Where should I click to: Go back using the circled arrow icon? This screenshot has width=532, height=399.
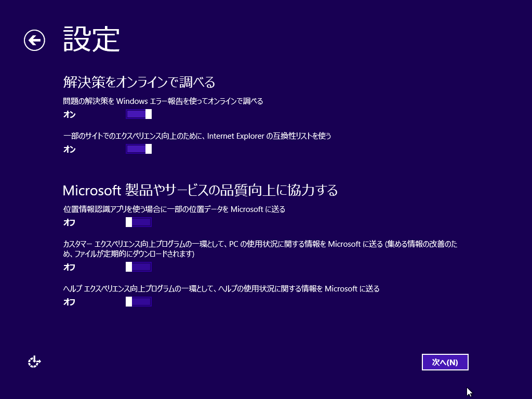coord(34,41)
